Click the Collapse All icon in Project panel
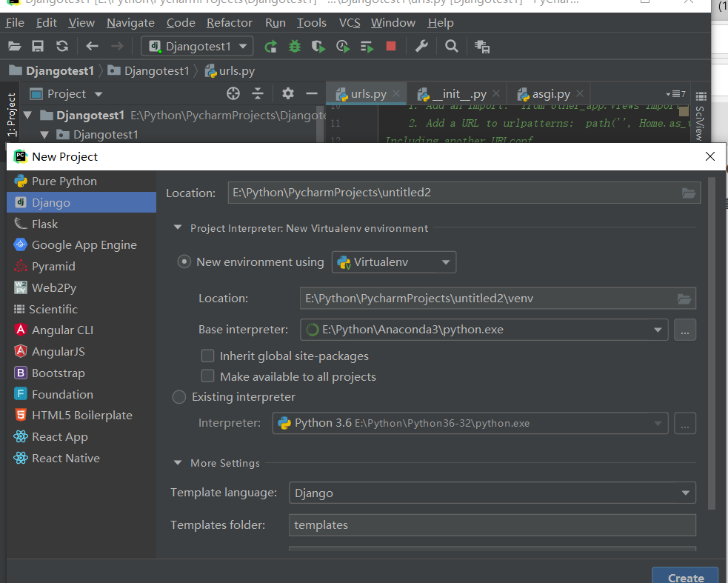Viewport: 728px width, 583px height. click(258, 94)
